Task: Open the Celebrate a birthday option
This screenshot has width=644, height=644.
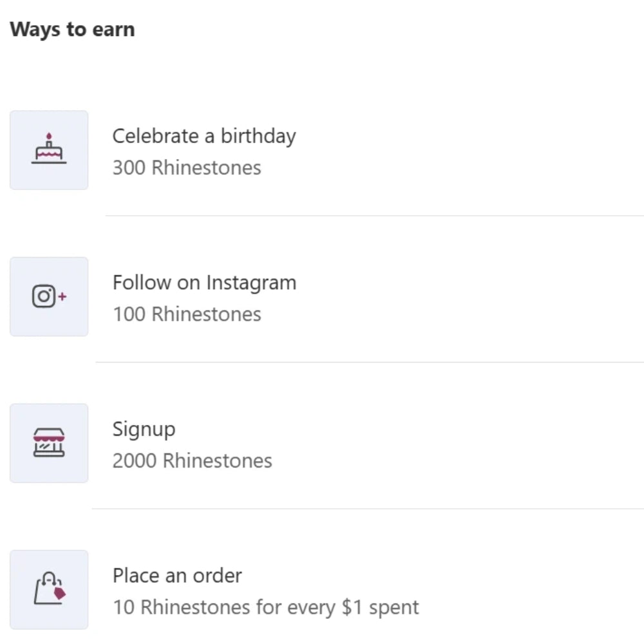Action: [x=204, y=136]
